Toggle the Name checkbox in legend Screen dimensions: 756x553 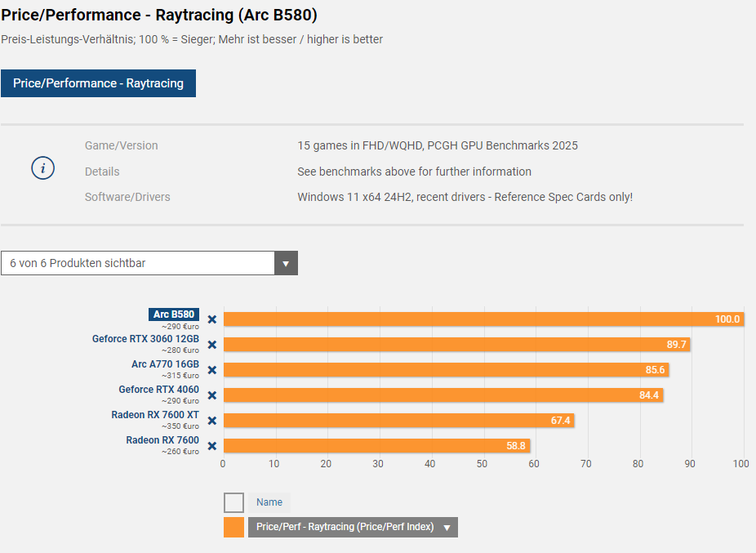233,502
